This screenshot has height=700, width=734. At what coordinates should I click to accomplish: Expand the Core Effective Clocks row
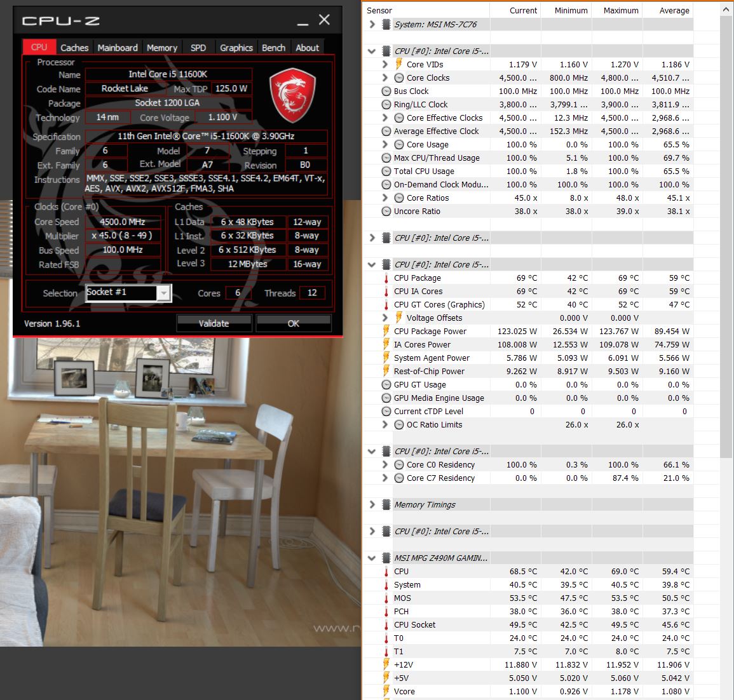(384, 118)
